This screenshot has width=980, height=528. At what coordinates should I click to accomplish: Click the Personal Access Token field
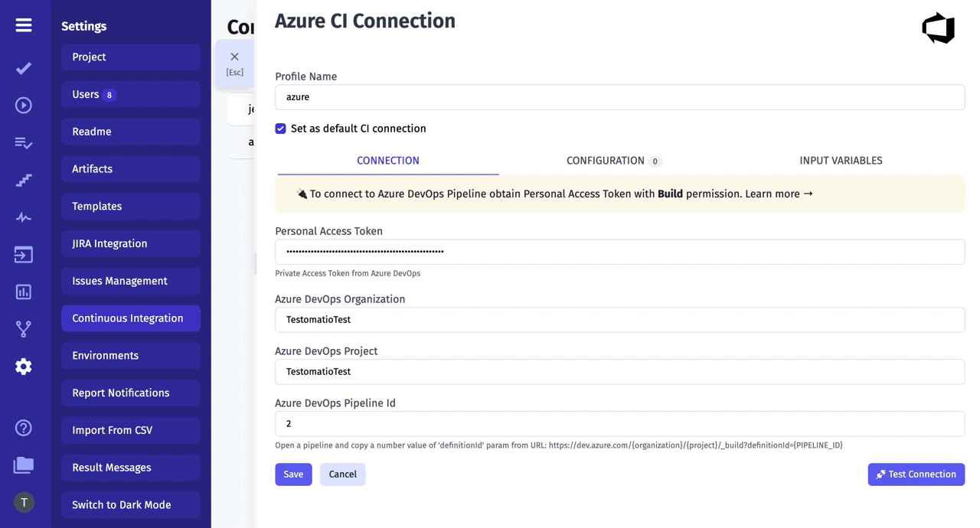(x=619, y=252)
